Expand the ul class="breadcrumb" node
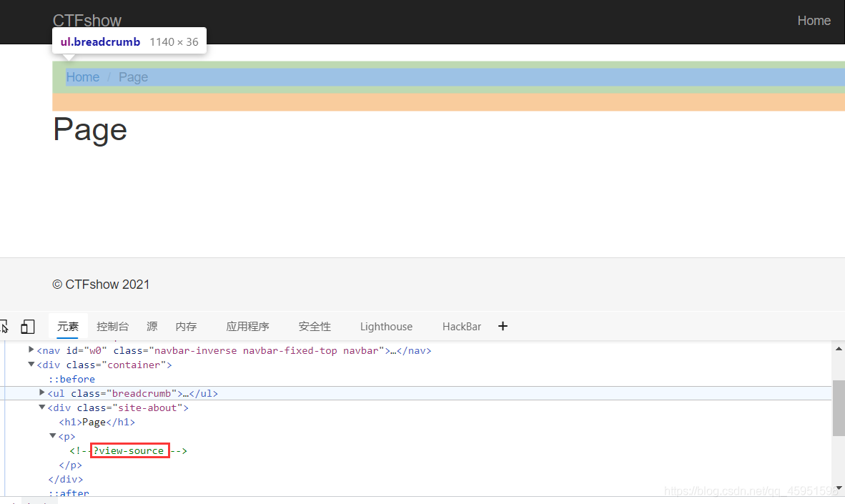 click(42, 392)
